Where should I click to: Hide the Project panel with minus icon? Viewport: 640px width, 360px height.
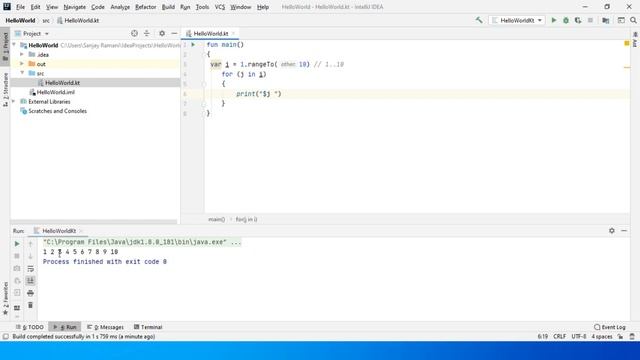[x=174, y=33]
